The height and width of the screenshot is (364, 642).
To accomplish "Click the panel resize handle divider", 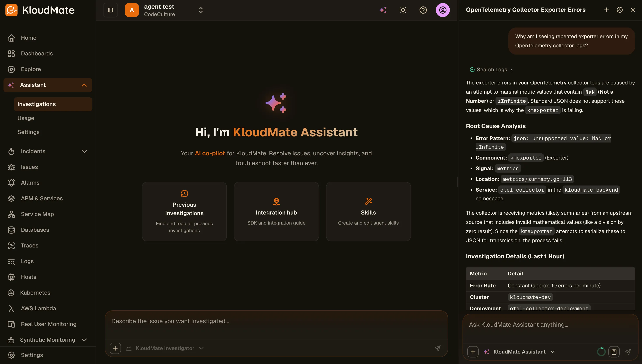I will point(458,182).
